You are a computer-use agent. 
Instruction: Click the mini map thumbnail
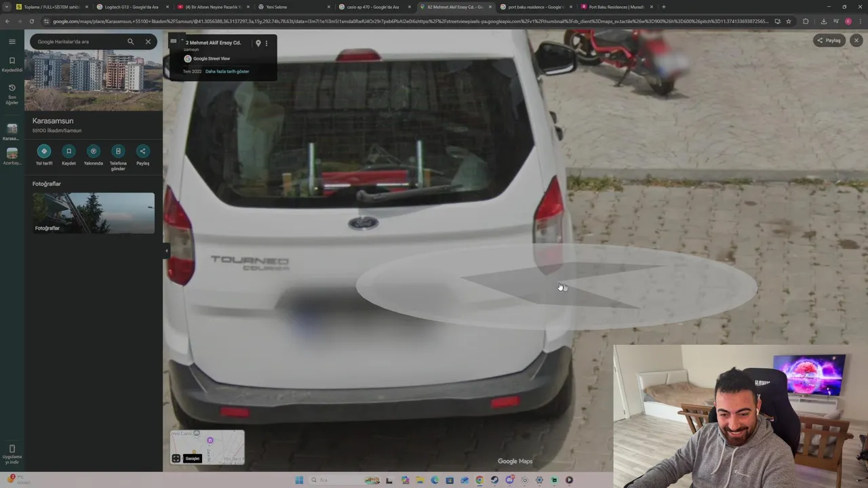point(207,447)
